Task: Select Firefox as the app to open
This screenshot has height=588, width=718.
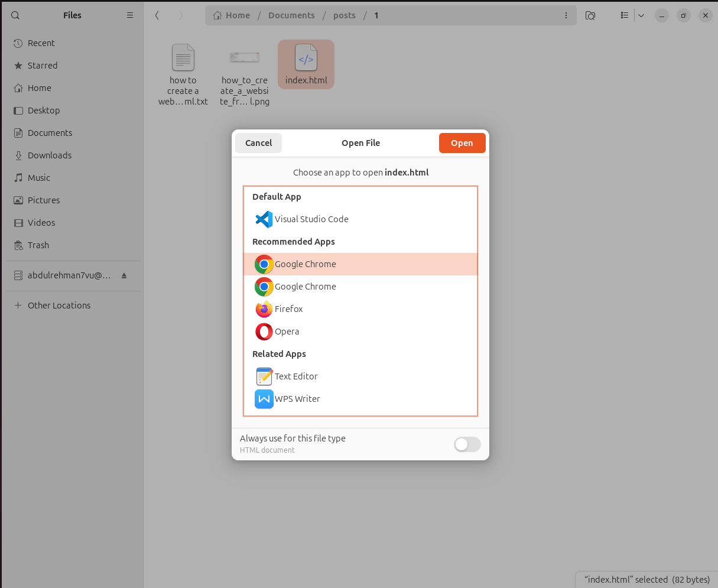Action: pos(289,308)
